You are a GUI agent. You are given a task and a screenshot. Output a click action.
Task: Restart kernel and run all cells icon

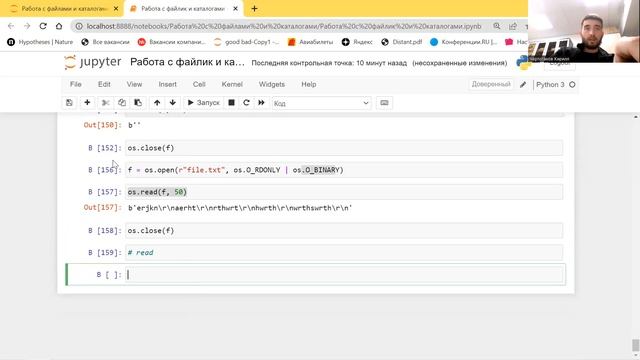point(261,103)
